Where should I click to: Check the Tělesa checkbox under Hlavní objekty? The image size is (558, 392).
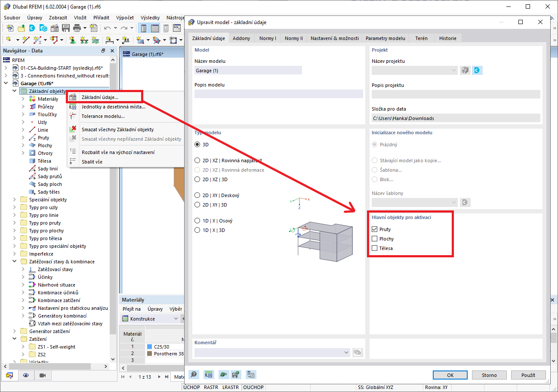[374, 248]
